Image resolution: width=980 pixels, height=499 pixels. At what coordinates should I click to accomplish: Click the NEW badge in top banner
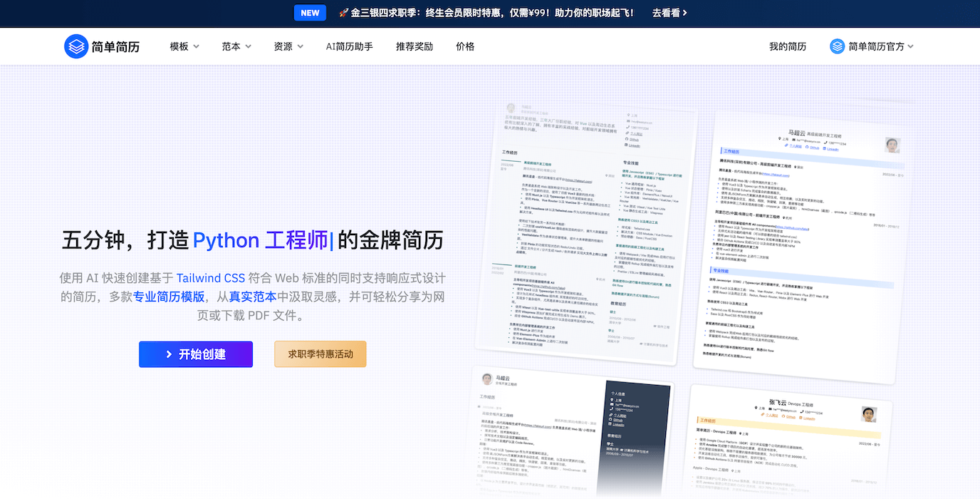[x=310, y=13]
